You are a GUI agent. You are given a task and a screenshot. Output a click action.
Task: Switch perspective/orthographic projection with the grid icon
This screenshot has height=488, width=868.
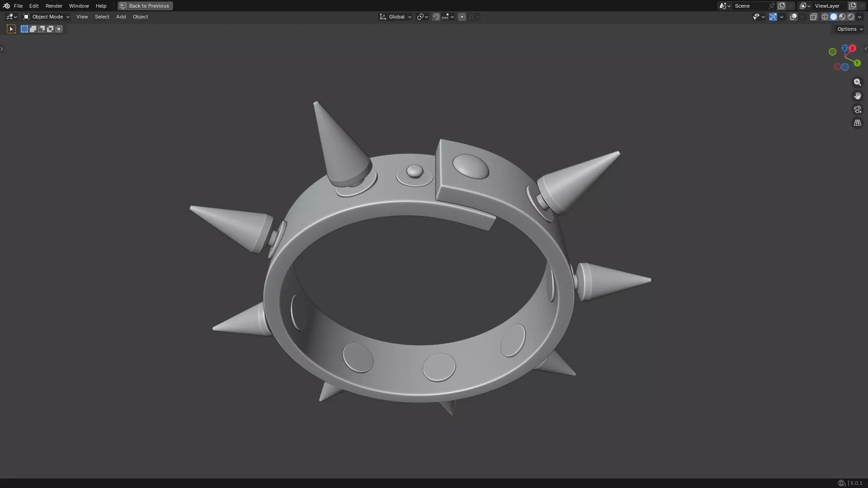[857, 123]
